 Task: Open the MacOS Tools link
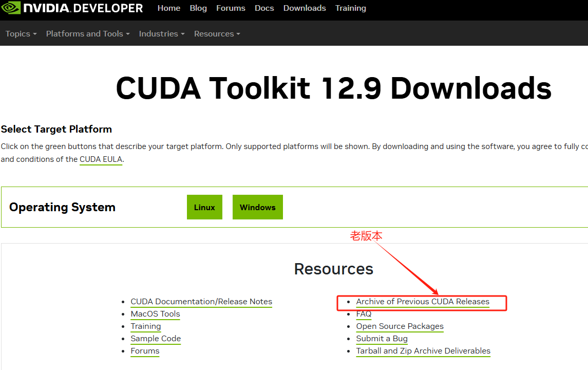155,314
